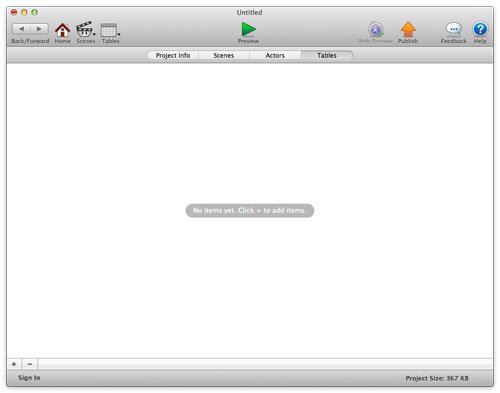
Task: Expand the Tables toolbar dropdown arrow
Action: click(x=119, y=34)
